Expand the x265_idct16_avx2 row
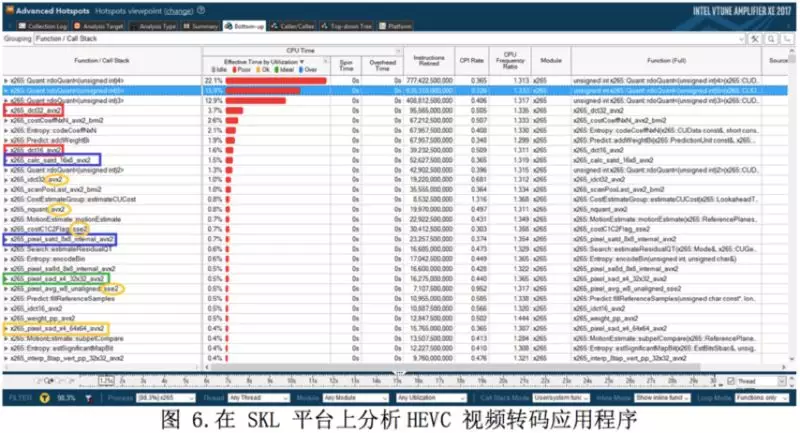The image size is (800, 433). tap(6, 309)
